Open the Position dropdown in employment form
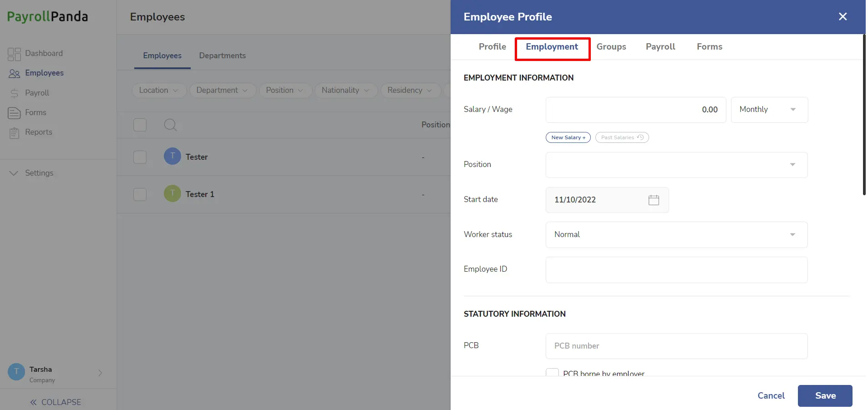The height and width of the screenshot is (410, 868). pos(676,165)
